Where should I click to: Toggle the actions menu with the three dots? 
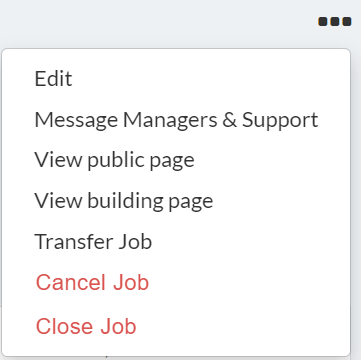(335, 22)
